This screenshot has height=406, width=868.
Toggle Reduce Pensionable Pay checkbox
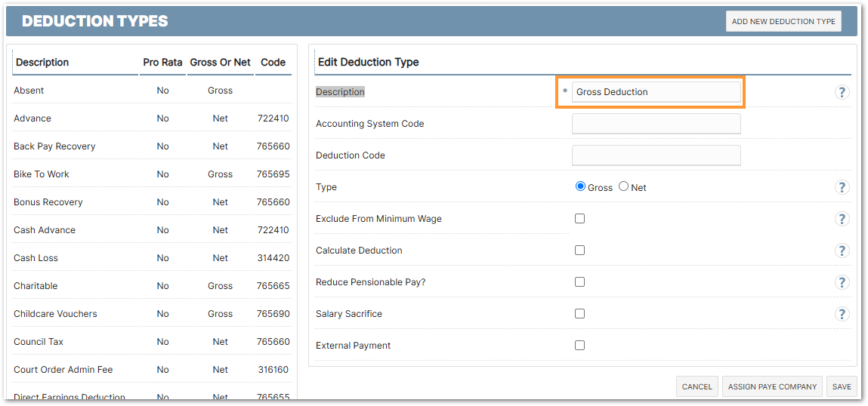pos(579,282)
